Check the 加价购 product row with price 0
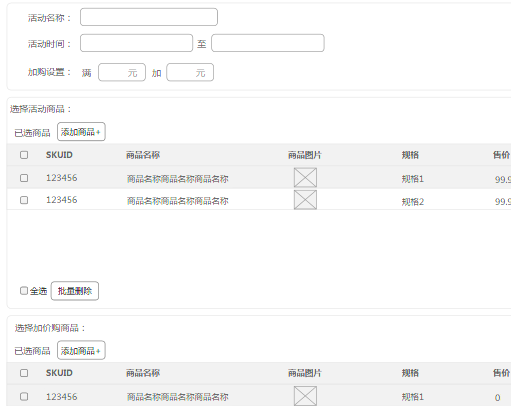 [24, 397]
